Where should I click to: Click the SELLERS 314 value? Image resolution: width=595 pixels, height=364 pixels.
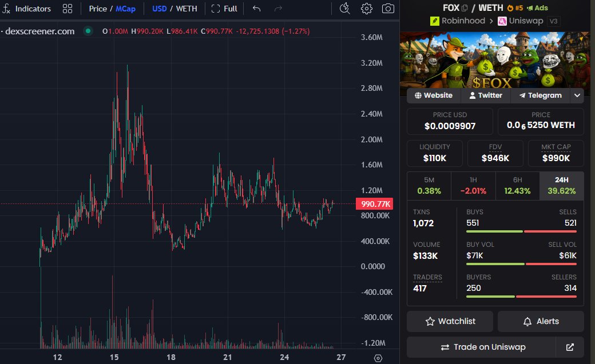(570, 288)
